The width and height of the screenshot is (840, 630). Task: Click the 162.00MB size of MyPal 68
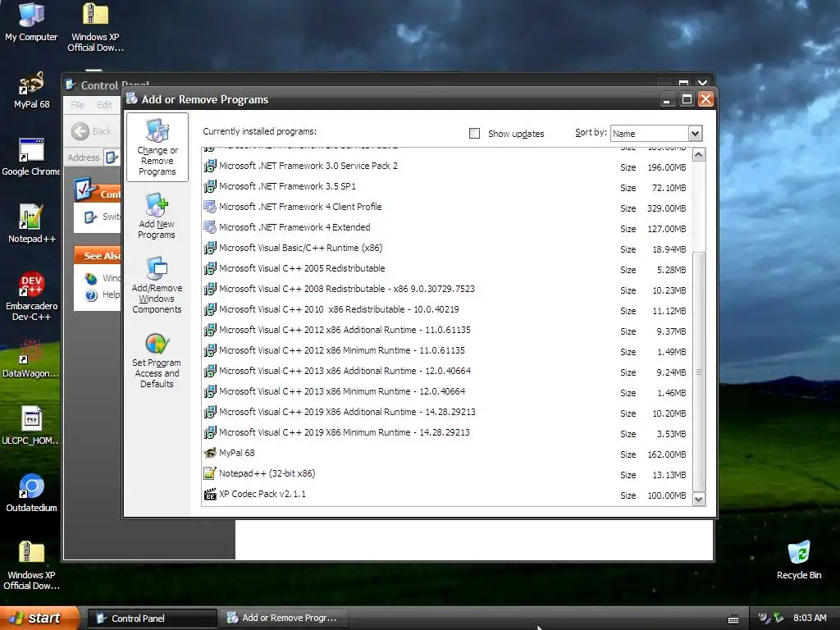[666, 454]
